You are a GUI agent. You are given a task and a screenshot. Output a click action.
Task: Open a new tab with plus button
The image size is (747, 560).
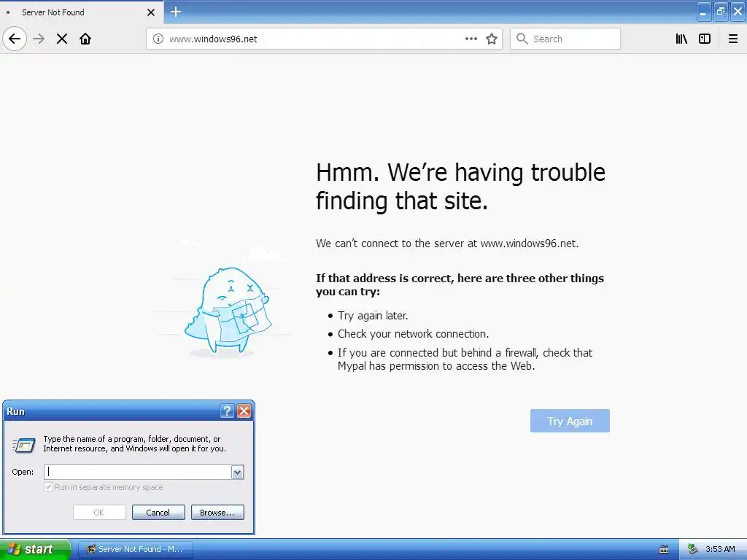tap(176, 12)
